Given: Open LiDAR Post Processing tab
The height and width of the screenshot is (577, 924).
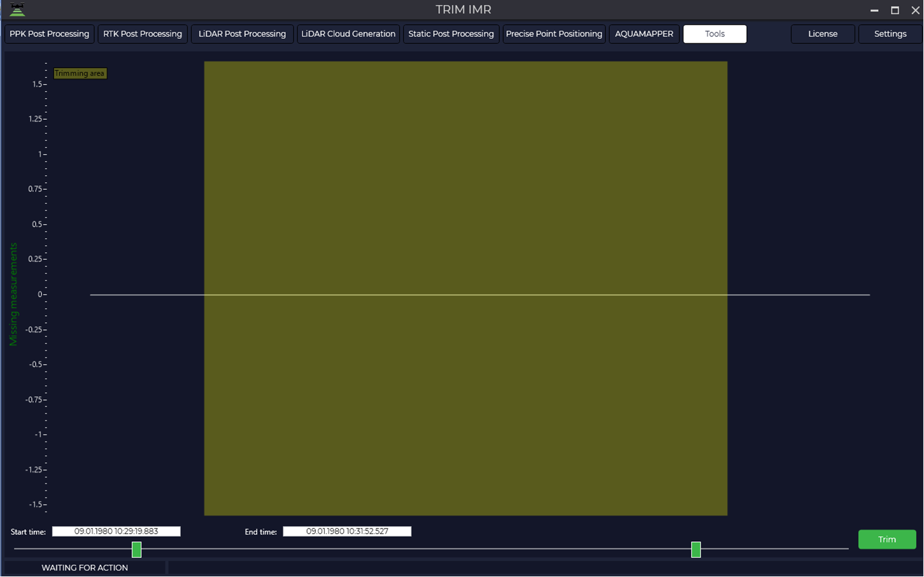Looking at the screenshot, I should coord(242,34).
